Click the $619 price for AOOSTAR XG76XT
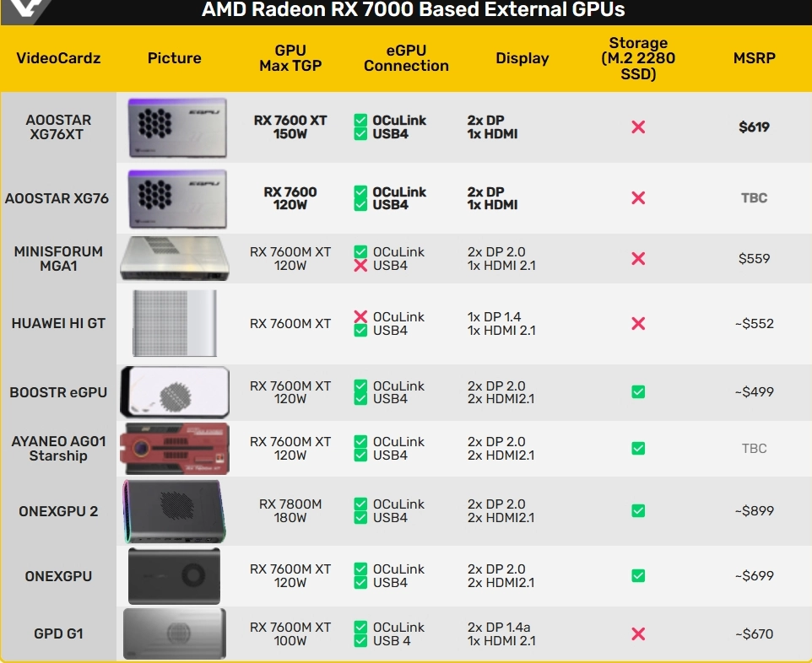Image resolution: width=812 pixels, height=663 pixels. coord(754,127)
